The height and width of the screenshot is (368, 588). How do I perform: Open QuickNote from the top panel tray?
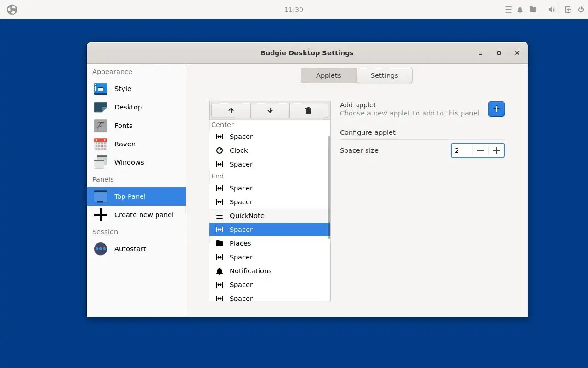[x=508, y=10]
